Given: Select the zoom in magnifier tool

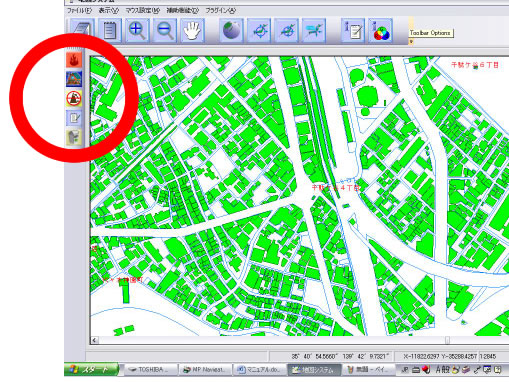Looking at the screenshot, I should pos(137,31).
